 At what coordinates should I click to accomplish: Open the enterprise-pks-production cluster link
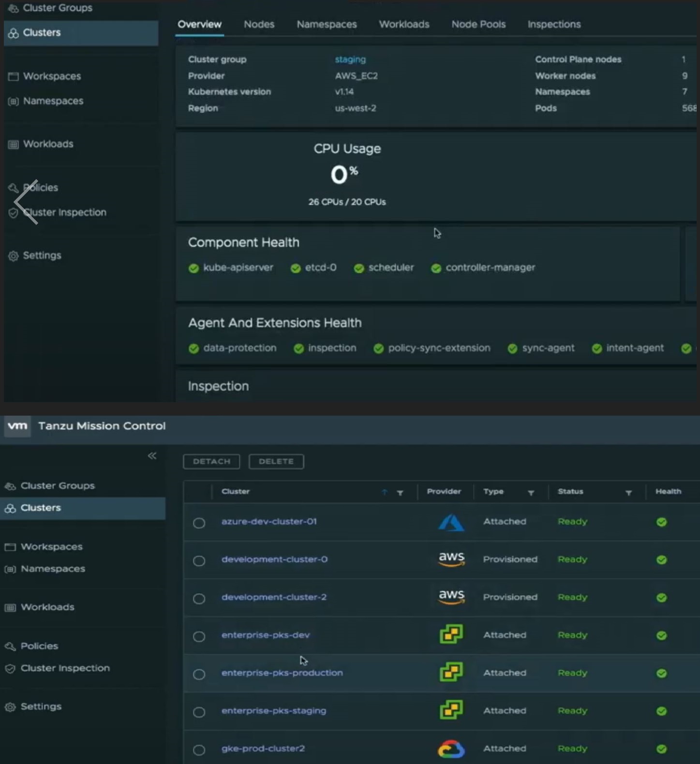[x=282, y=673]
